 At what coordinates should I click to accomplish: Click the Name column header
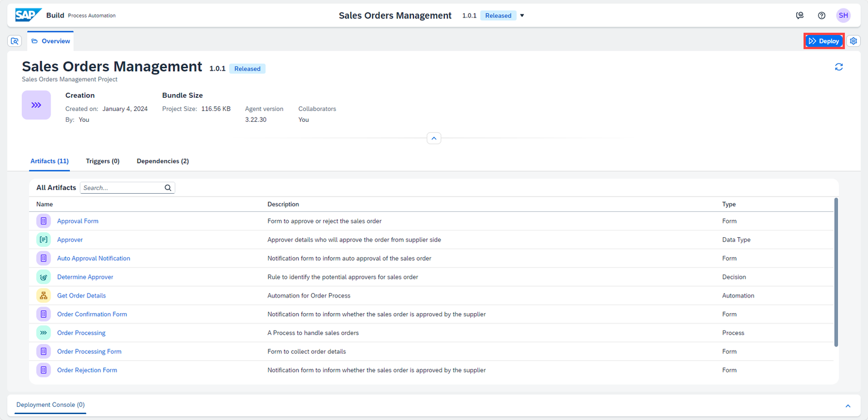(45, 204)
